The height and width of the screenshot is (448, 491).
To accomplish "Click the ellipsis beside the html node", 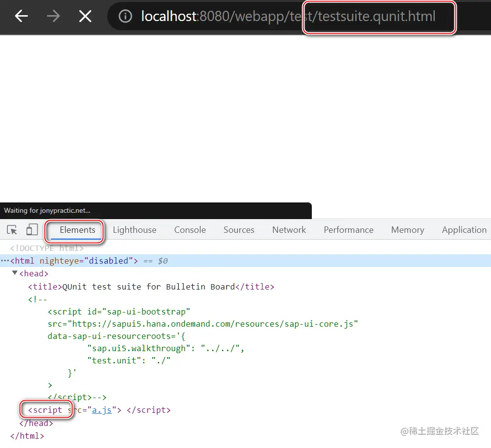I will (5, 261).
